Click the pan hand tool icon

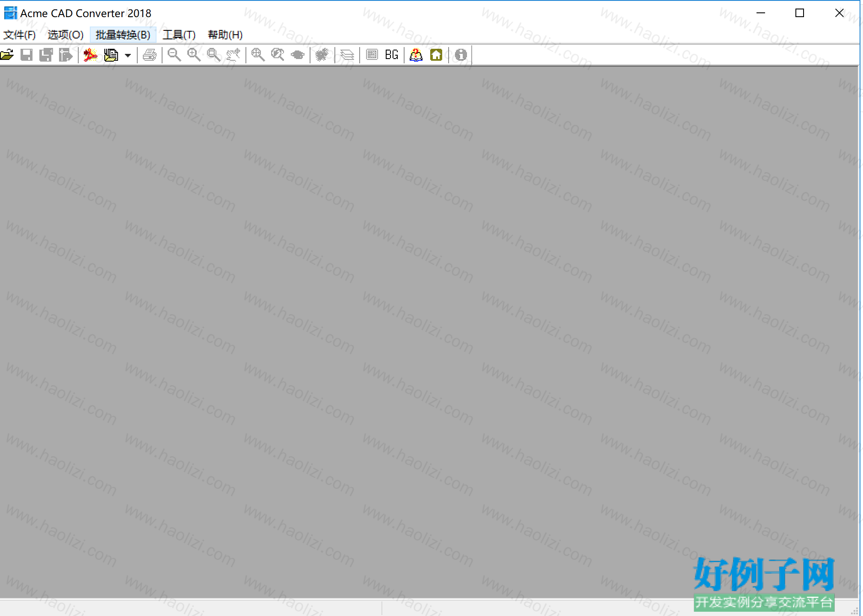point(233,55)
